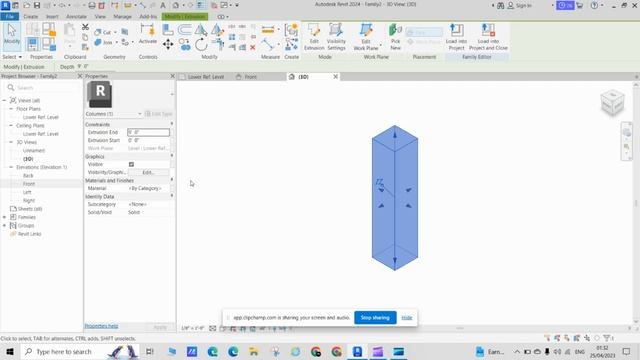The image size is (640, 360).
Task: Open the Cut geometry dropdown
Action: click(x=116, y=32)
